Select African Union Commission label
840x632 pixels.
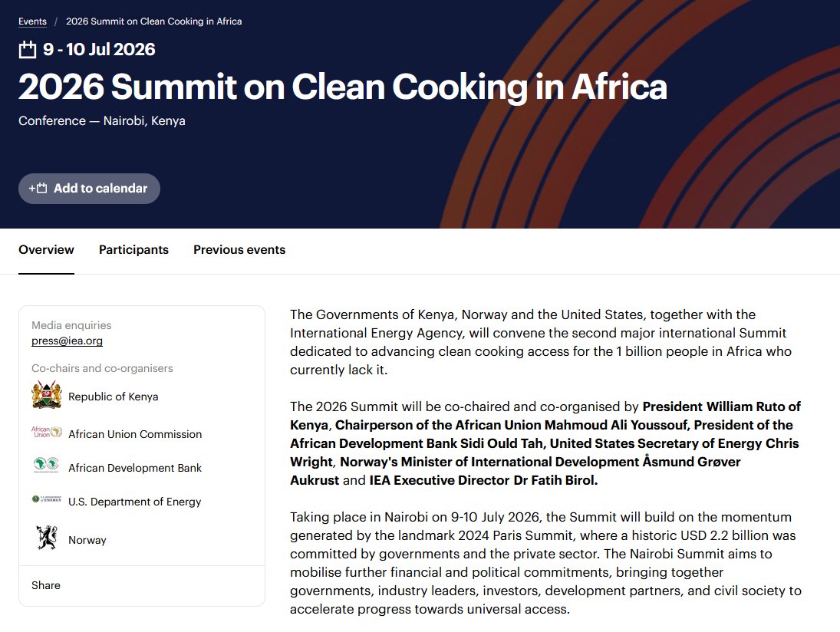click(135, 434)
